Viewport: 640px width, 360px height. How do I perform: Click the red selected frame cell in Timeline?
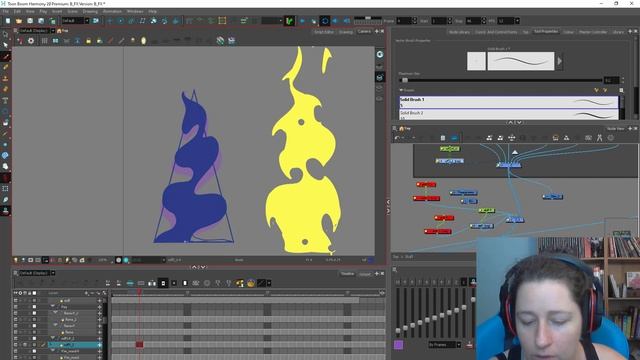(139, 345)
